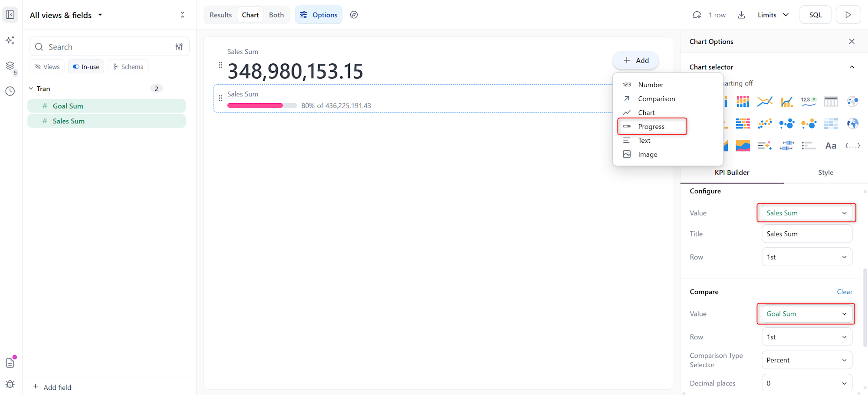Select the stacked area chart type

tap(743, 146)
